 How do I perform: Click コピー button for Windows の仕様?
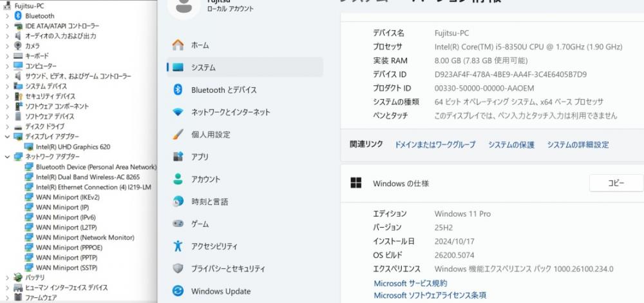[x=616, y=183]
